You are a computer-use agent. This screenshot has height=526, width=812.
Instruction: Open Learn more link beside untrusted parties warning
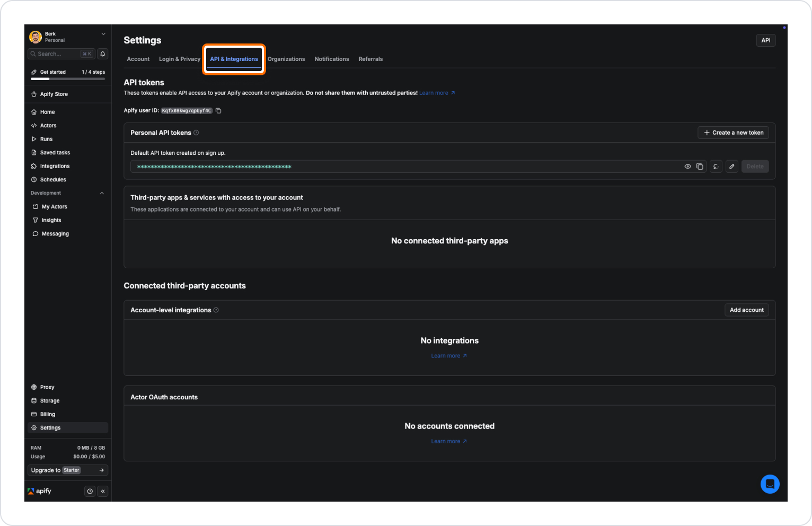[437, 93]
